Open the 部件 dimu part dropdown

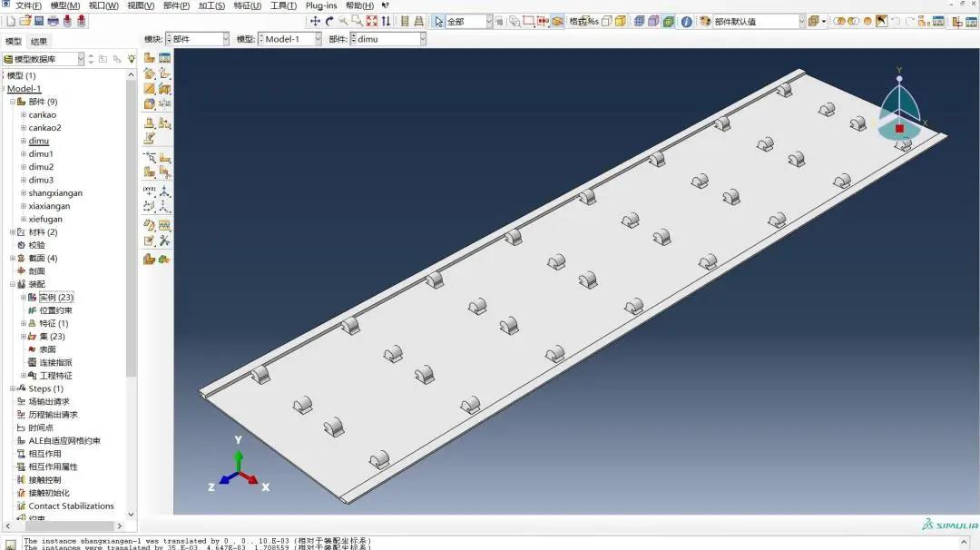tap(387, 39)
